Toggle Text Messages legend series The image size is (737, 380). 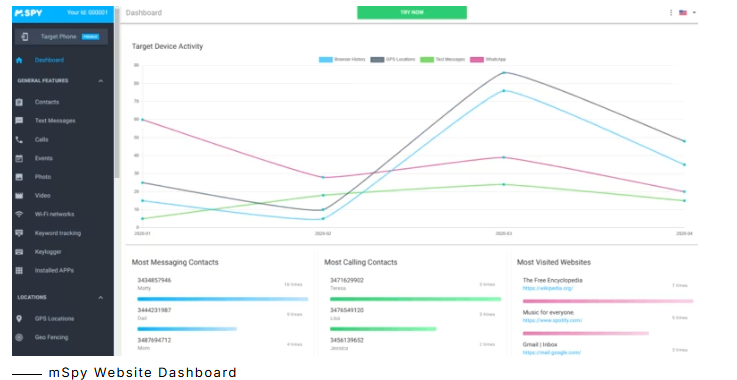pos(443,60)
